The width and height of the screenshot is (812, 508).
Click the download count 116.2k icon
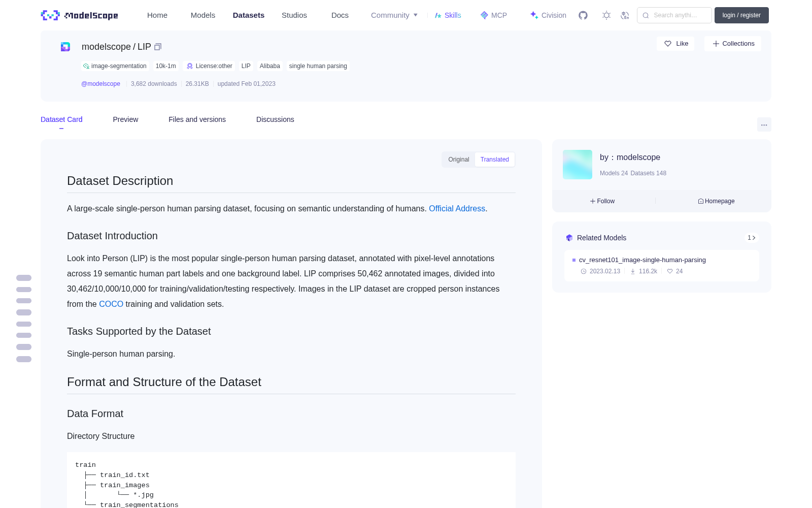coord(633,271)
